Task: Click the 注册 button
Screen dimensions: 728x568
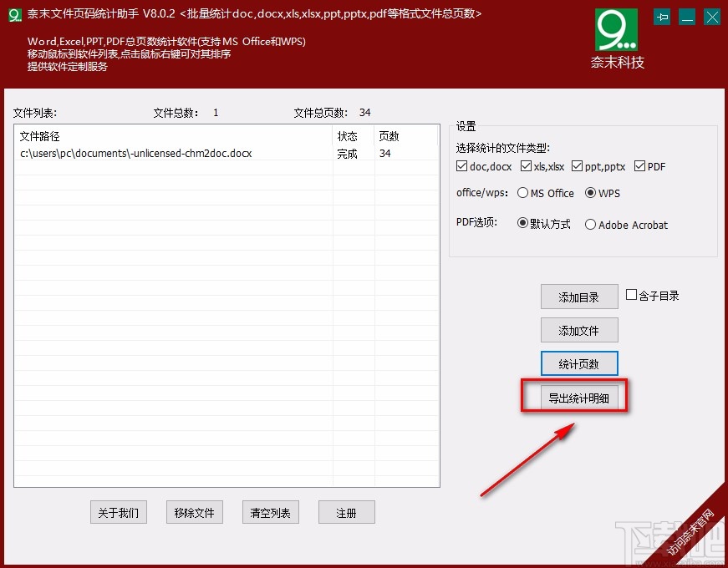Action: point(346,512)
